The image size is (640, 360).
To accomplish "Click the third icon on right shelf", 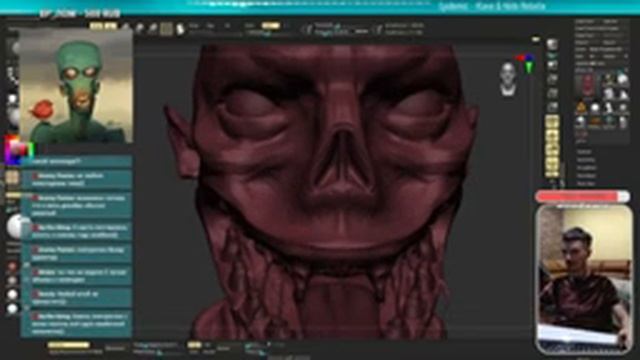I will coord(552,65).
